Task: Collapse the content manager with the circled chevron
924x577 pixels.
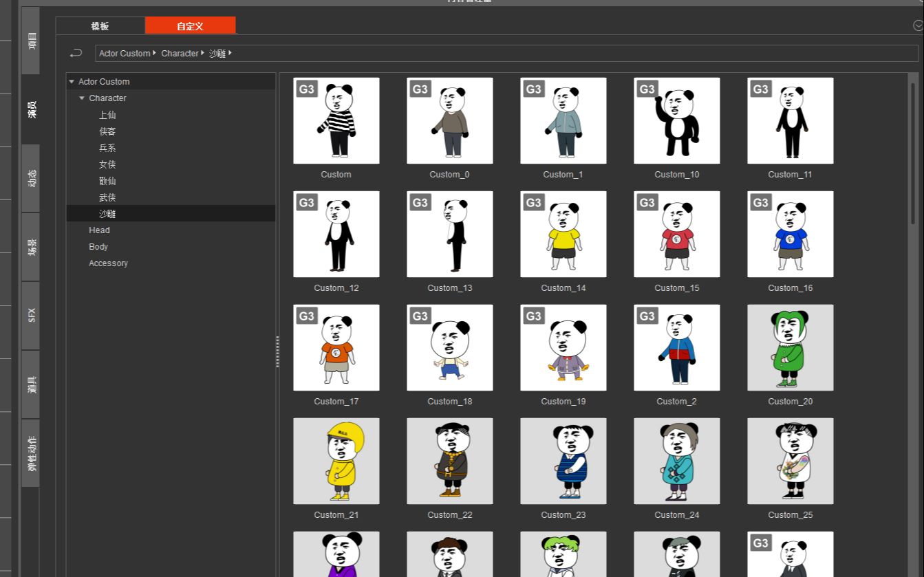Action: coord(918,25)
